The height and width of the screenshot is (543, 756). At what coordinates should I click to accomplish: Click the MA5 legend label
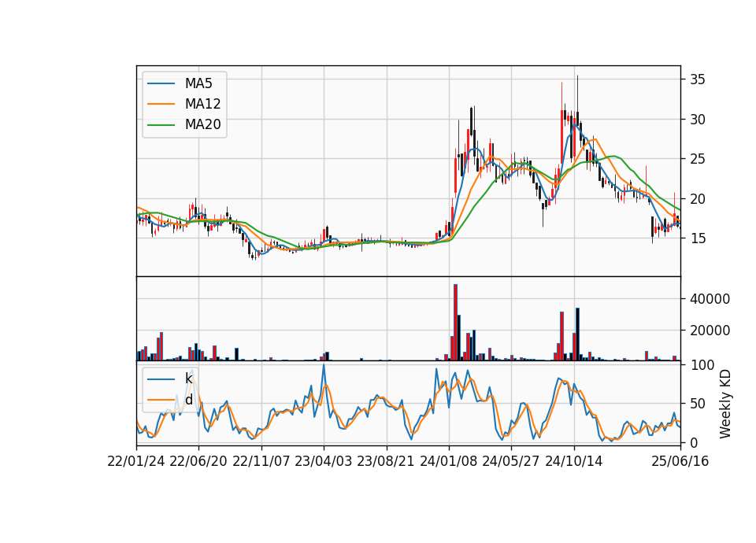pos(198,83)
